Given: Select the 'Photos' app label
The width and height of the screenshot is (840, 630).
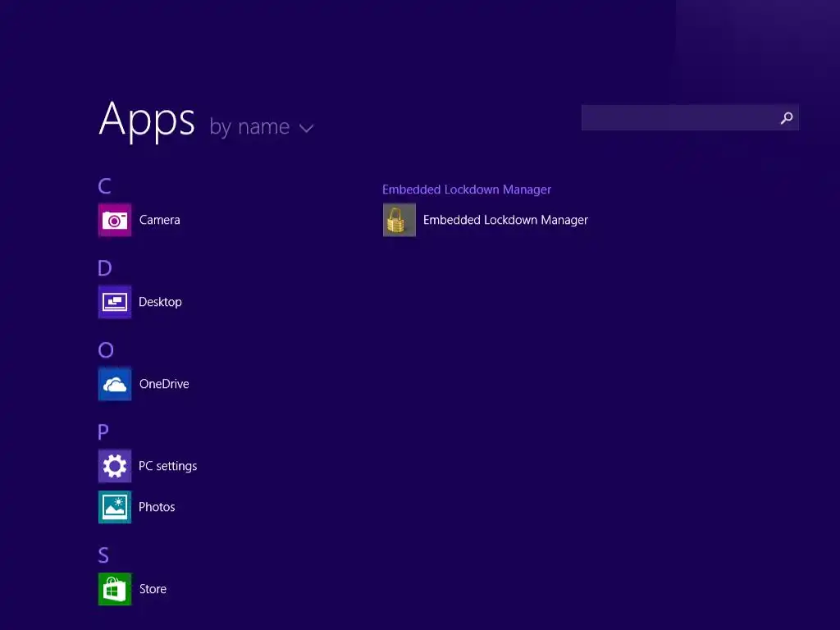Looking at the screenshot, I should [x=157, y=507].
